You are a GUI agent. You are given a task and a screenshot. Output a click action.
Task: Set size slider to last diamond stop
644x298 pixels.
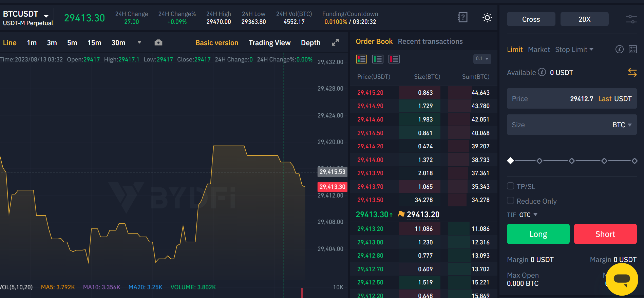[634, 161]
